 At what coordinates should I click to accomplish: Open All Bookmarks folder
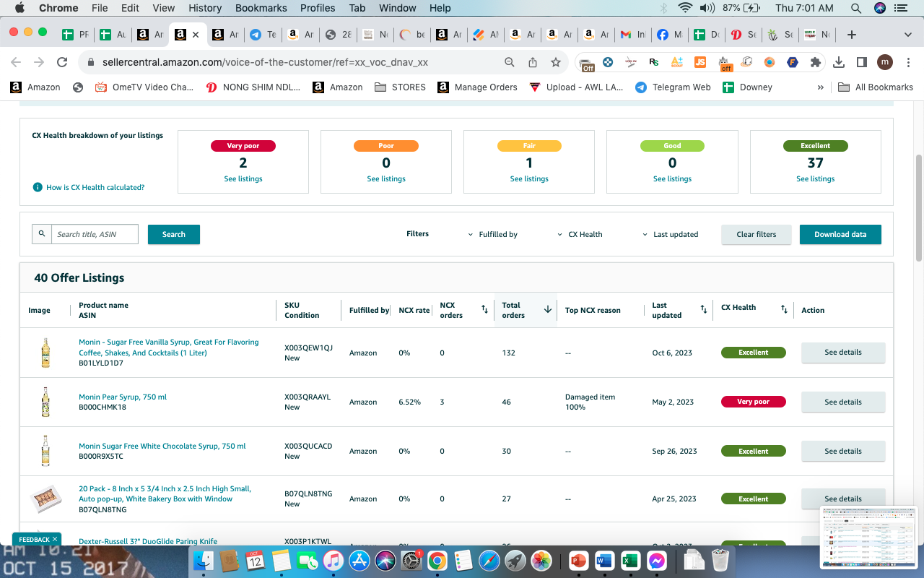[x=876, y=87]
